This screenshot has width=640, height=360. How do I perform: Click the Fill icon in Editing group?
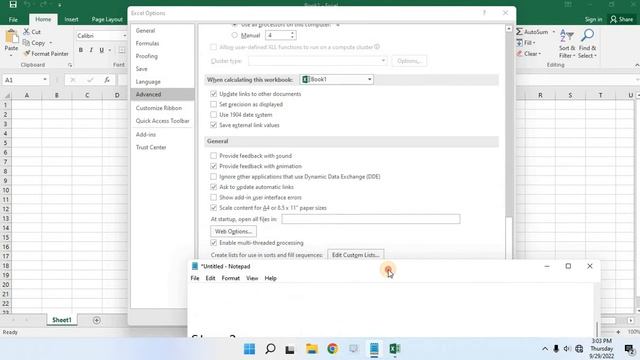[x=520, y=42]
